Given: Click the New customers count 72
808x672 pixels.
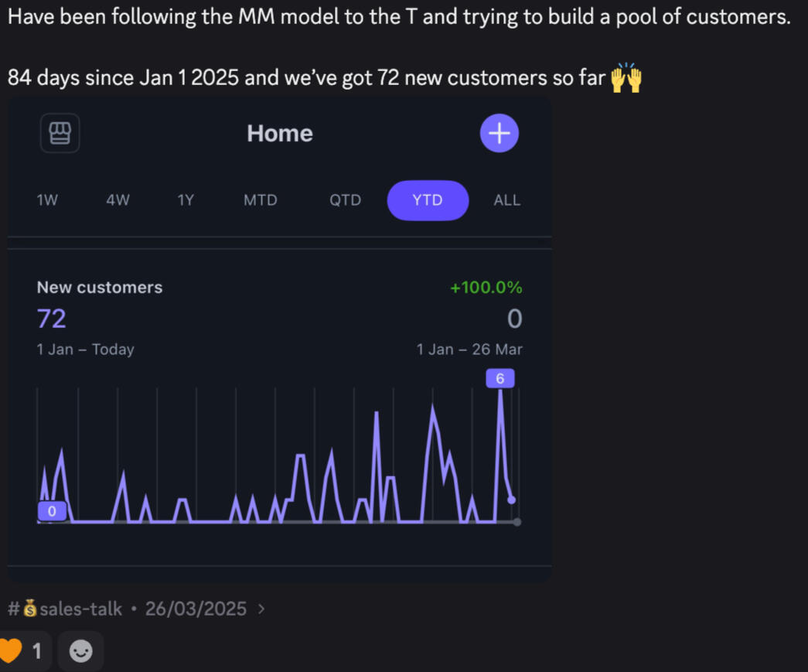Looking at the screenshot, I should pyautogui.click(x=52, y=319).
